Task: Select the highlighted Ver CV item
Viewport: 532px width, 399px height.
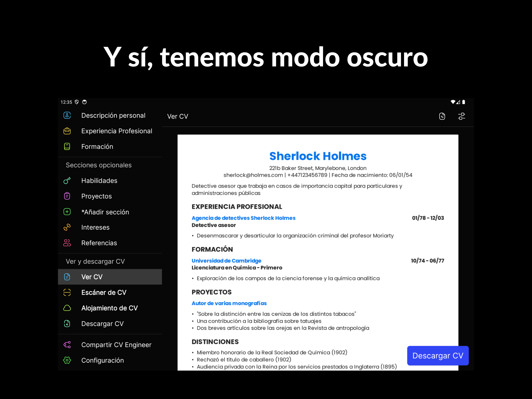Action: coord(110,277)
